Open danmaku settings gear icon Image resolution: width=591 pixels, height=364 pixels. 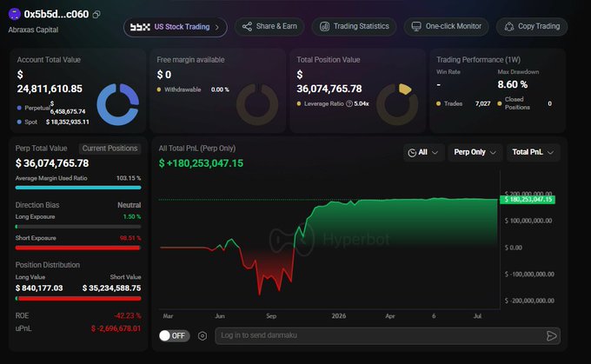coord(203,335)
